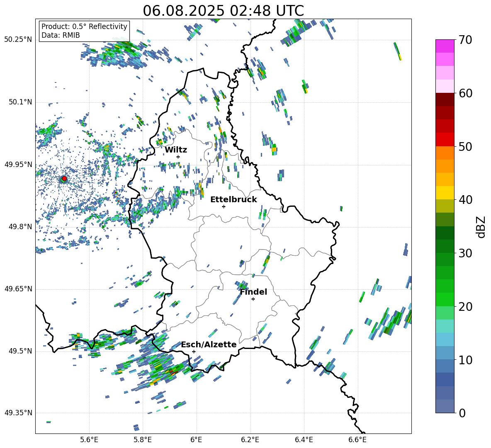Click the bright green colorbar segment above 20
Image resolution: width=491 pixels, height=448 pixels.
[x=445, y=299]
